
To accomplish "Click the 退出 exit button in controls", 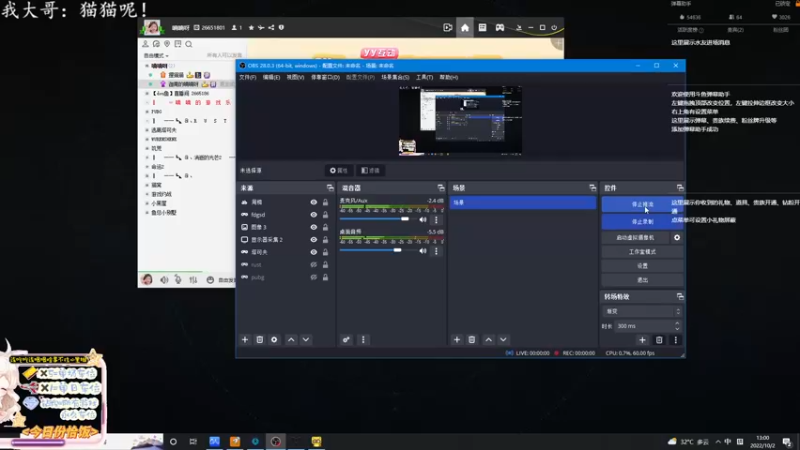I will pyautogui.click(x=642, y=280).
